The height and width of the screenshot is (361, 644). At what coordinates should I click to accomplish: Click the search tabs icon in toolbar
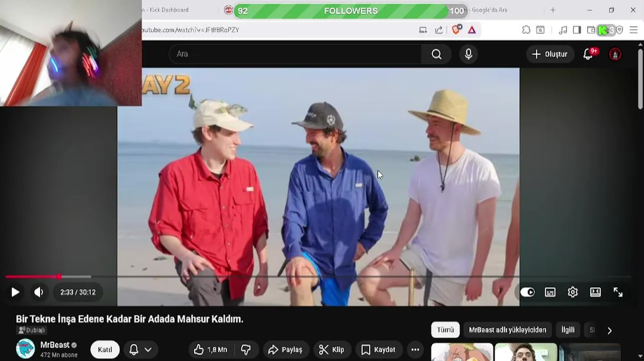tap(540, 30)
